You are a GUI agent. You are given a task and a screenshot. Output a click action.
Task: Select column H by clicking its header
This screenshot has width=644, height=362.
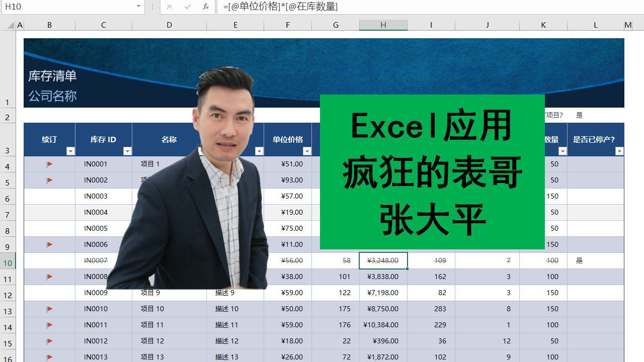point(383,25)
